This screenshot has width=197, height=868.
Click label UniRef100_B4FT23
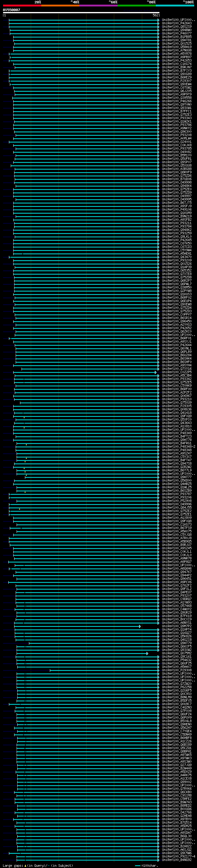[x=176, y=436]
